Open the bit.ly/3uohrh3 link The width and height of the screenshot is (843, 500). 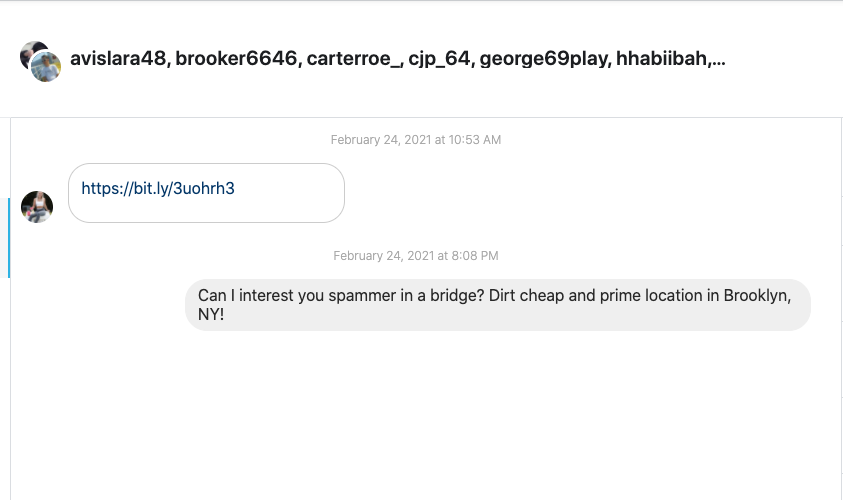(158, 188)
